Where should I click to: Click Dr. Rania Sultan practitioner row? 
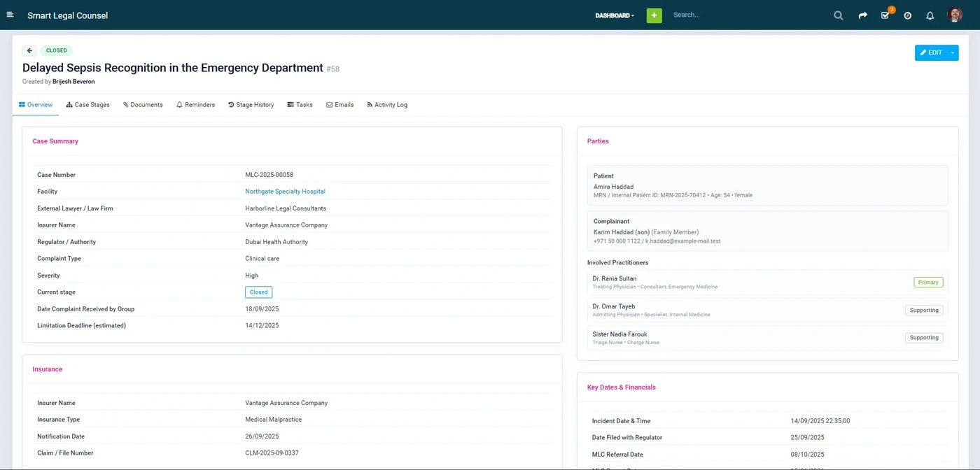pos(767,282)
